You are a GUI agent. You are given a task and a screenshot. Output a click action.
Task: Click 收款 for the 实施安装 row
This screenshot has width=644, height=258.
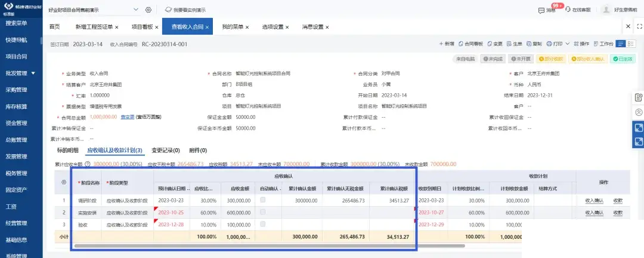coord(618,213)
